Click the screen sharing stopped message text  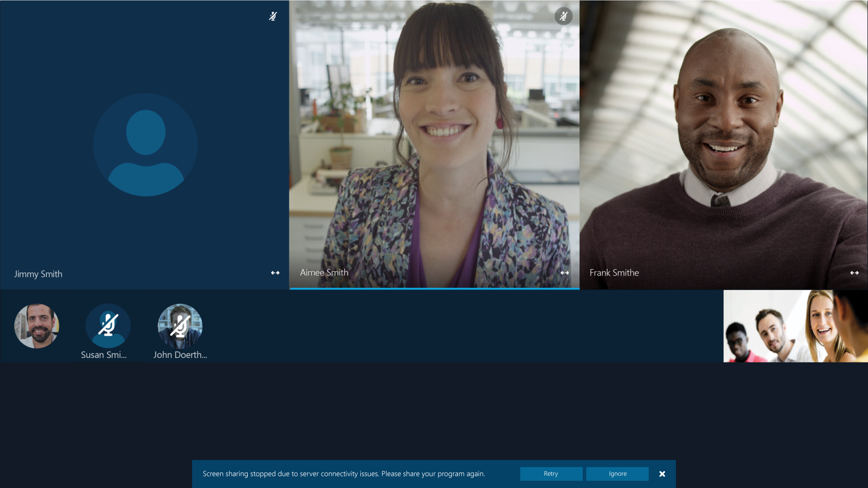(344, 474)
